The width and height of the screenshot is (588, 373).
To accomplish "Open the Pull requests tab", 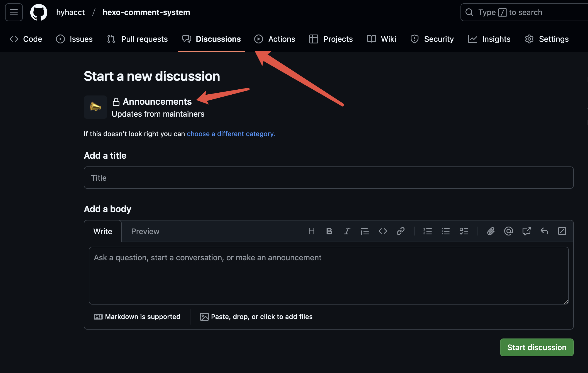I will pyautogui.click(x=137, y=39).
